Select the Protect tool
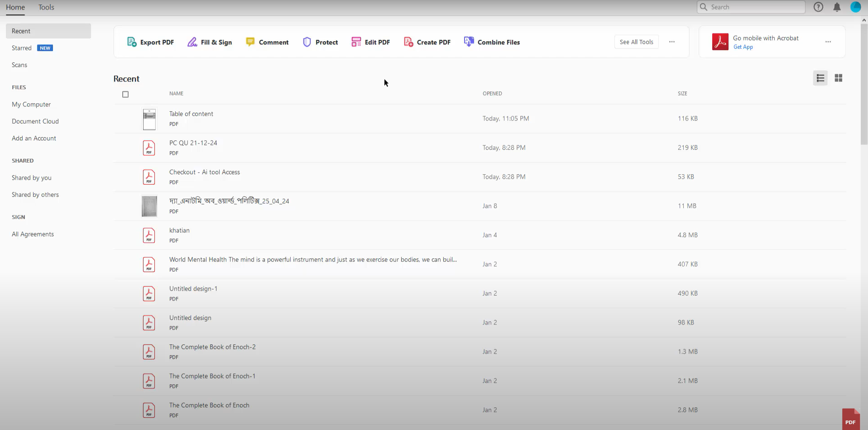 [x=320, y=42]
